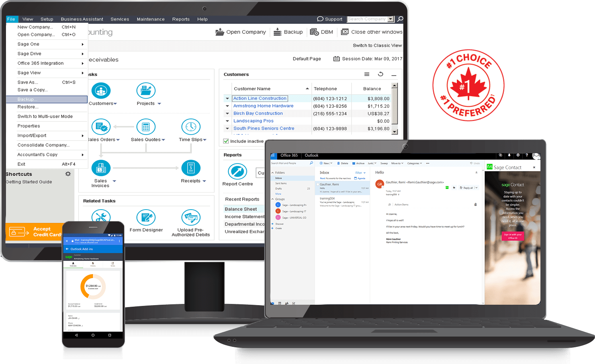Click the Sales Orders task icon

coord(101,127)
